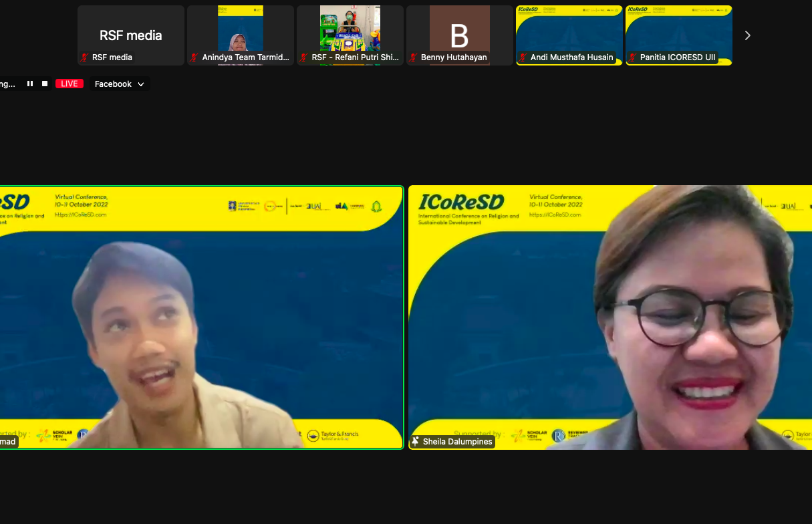812x524 pixels.
Task: Click Andi Musthafa Husain's muted microphone icon
Action: click(523, 57)
